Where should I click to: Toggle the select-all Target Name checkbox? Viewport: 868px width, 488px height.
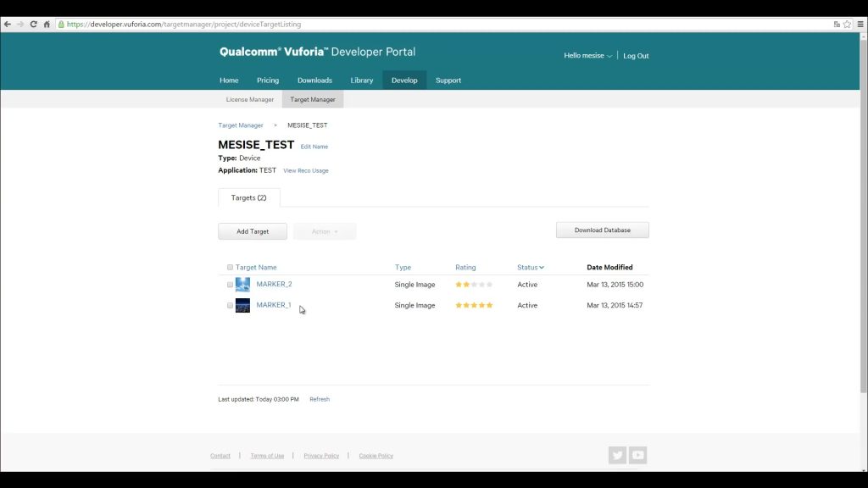coord(231,267)
